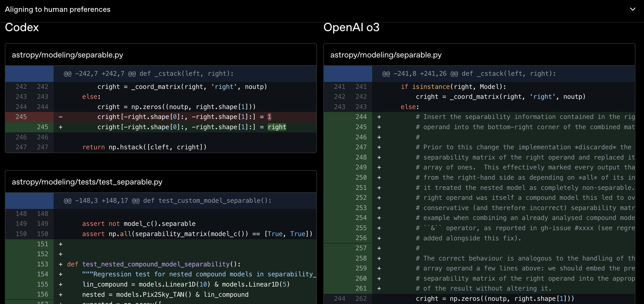Click plus marker on o3 added line 244

point(379,117)
